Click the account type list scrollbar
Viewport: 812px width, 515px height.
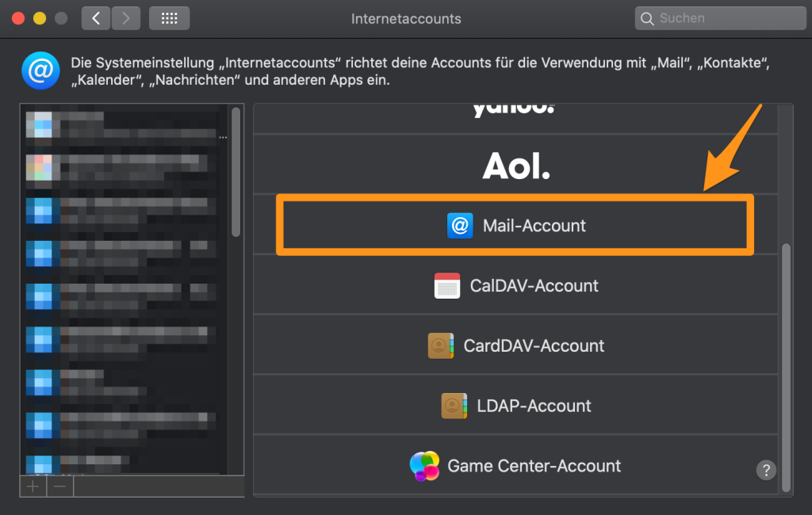(786, 367)
